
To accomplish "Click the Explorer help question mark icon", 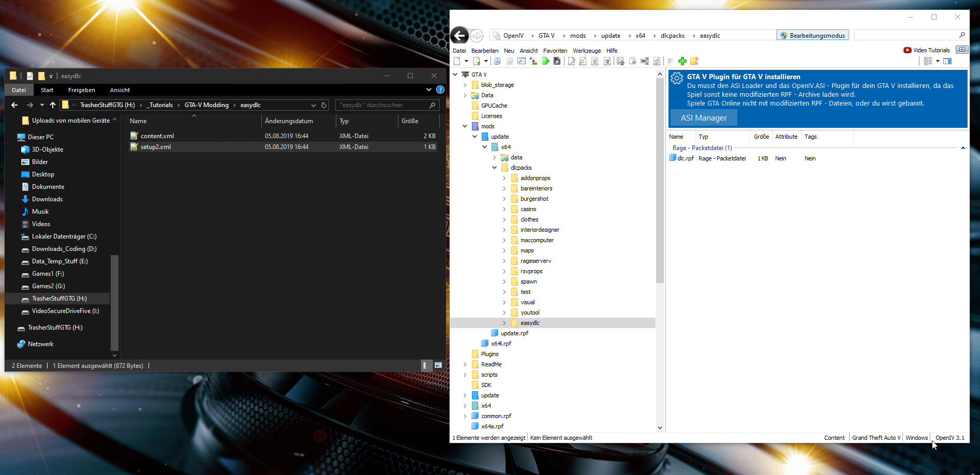I will [440, 90].
